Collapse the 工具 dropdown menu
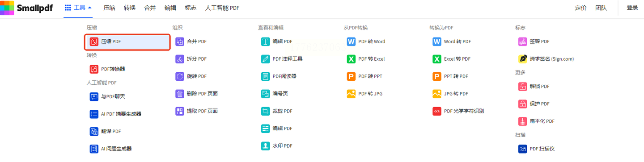 (x=78, y=8)
